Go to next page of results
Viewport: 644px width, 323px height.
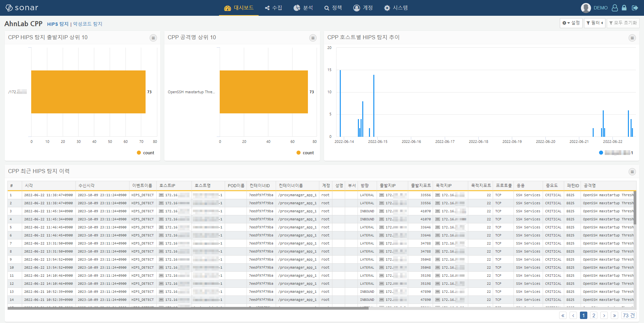[604, 315]
